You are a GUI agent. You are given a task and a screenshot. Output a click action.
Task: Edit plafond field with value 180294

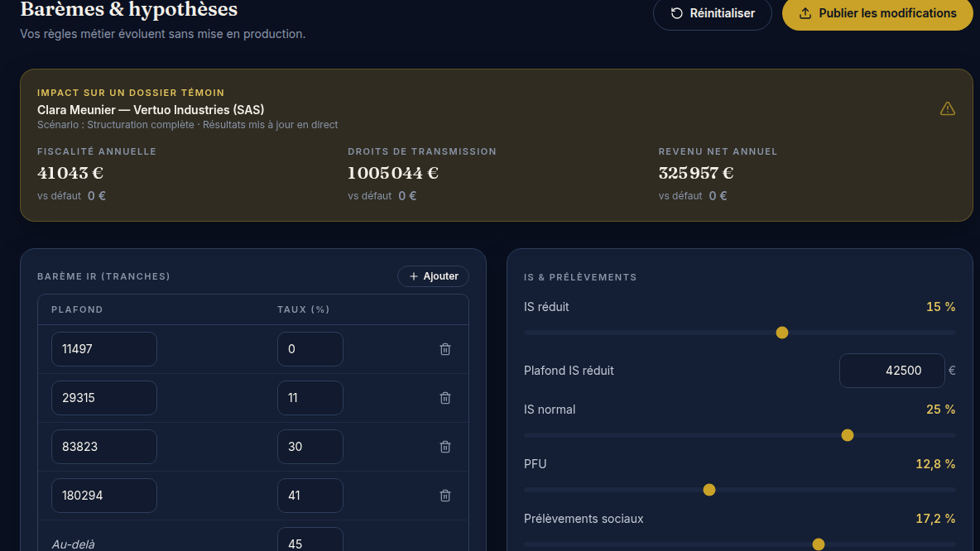click(103, 496)
